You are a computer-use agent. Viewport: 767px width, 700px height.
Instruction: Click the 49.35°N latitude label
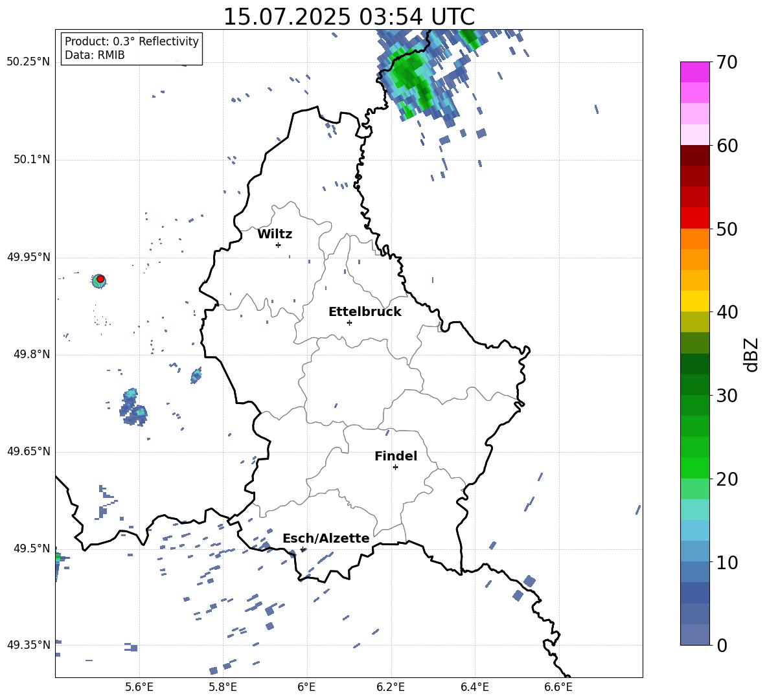point(29,645)
